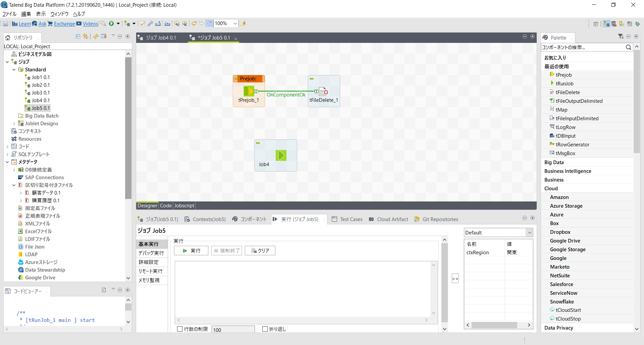Click the row limit 100 input field
This screenshot has height=345, width=644.
(x=233, y=330)
